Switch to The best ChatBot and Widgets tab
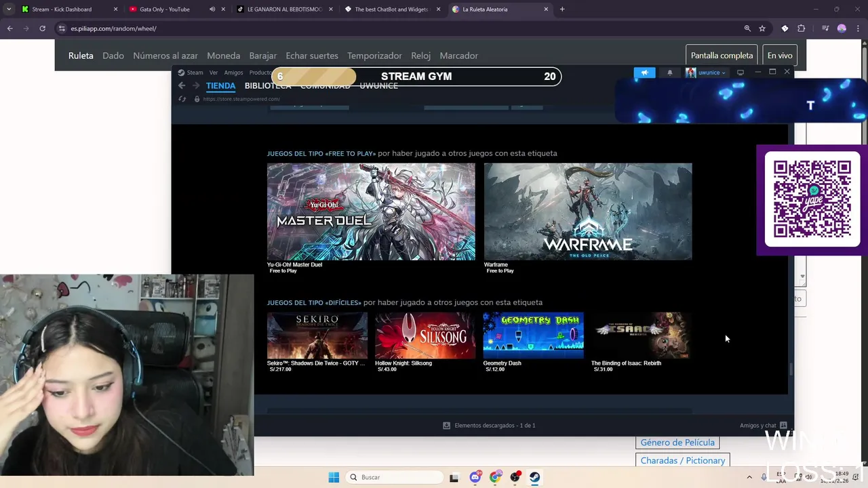The image size is (868, 488). [x=391, y=9]
